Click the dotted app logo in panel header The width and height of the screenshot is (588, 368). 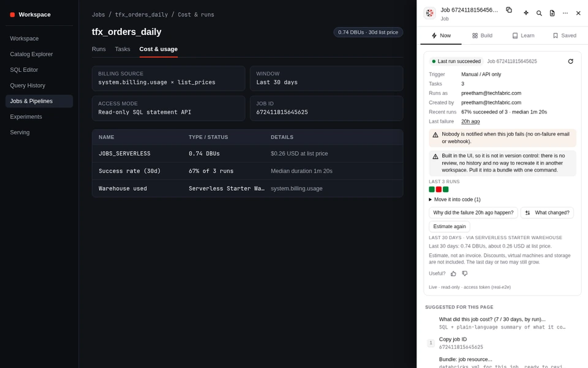(430, 13)
